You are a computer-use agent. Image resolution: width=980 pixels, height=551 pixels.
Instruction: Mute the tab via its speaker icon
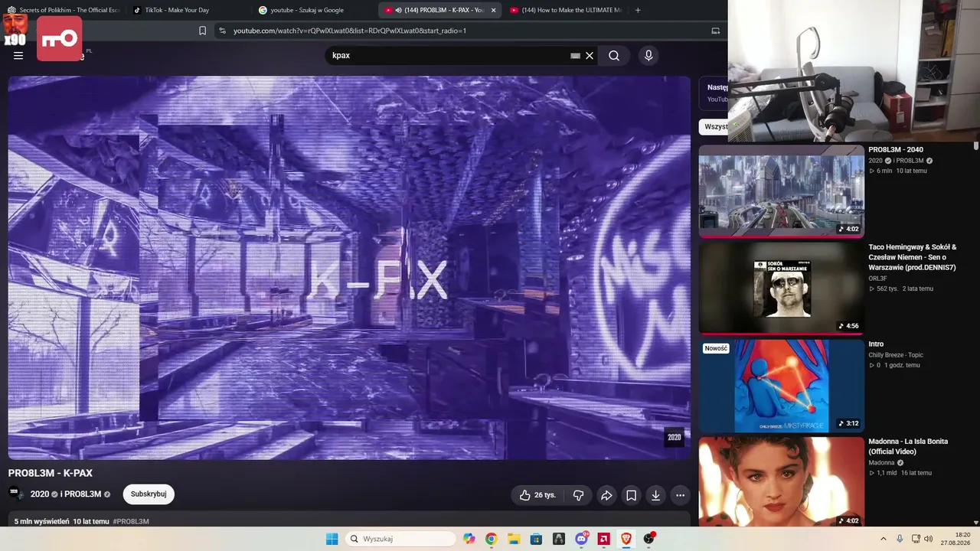click(x=399, y=10)
